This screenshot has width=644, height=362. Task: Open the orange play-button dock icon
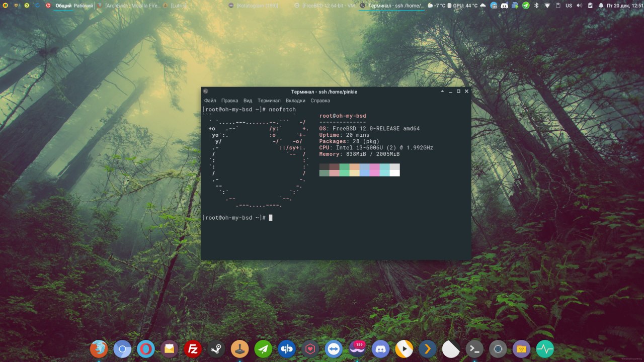point(404,348)
